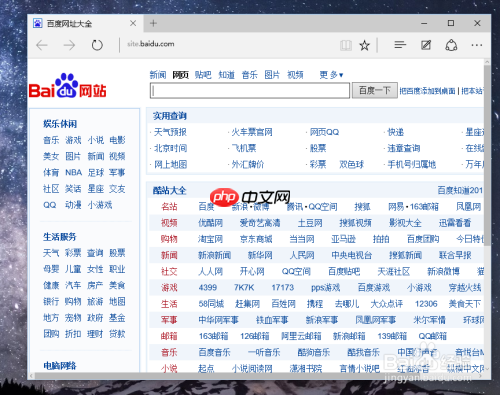This screenshot has width=500, height=395.
Task: Expand the 更多 dropdown
Action: 331,75
